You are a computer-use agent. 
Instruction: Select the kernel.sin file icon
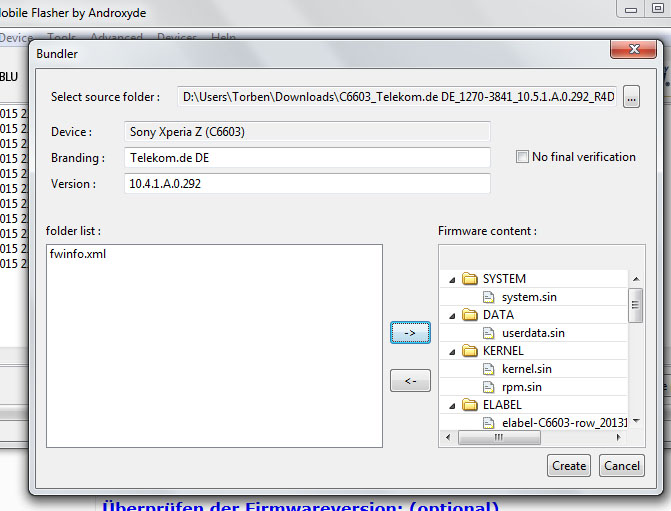489,369
